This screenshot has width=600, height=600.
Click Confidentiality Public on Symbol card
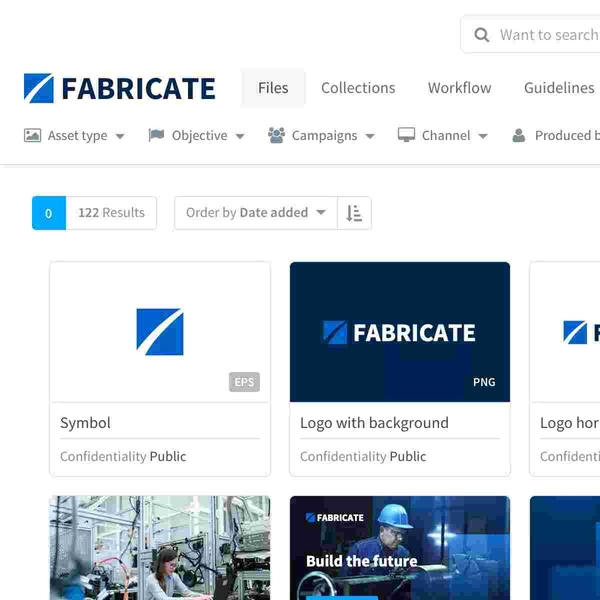pos(123,456)
